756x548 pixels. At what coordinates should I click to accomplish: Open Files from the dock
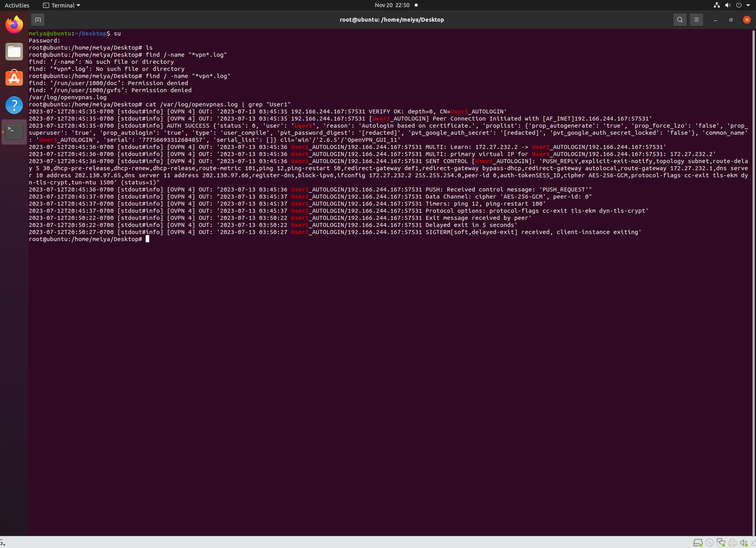(14, 52)
